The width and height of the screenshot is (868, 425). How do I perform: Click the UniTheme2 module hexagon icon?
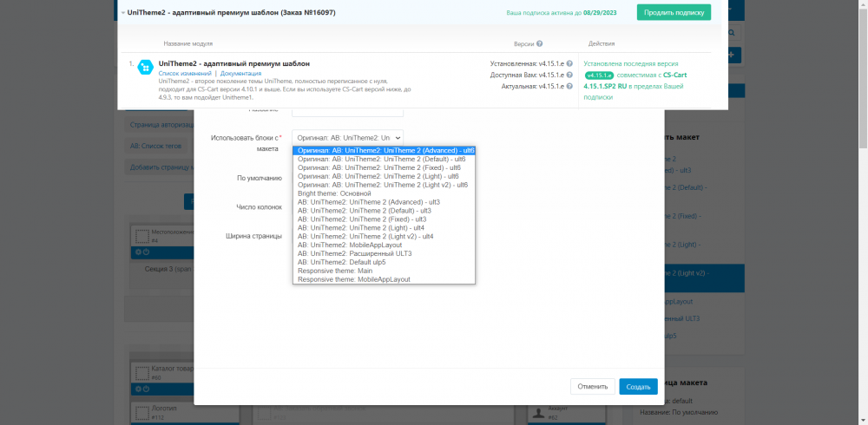coord(145,68)
